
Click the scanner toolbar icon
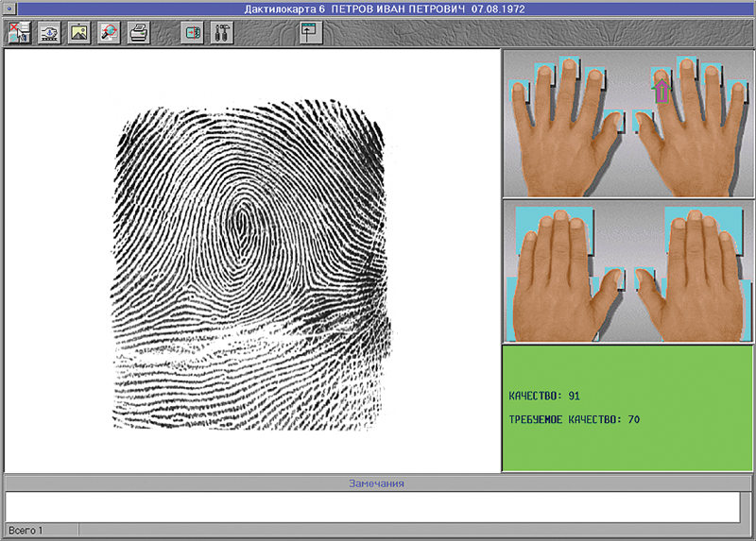(49, 33)
